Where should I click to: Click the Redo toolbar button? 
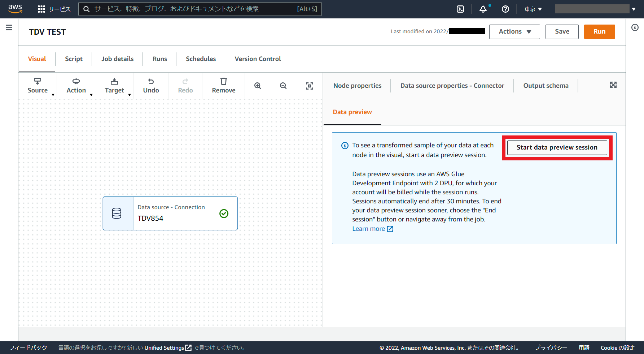point(185,86)
